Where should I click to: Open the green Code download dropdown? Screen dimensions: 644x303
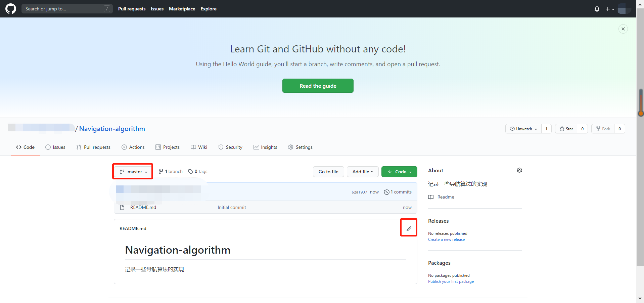point(399,172)
